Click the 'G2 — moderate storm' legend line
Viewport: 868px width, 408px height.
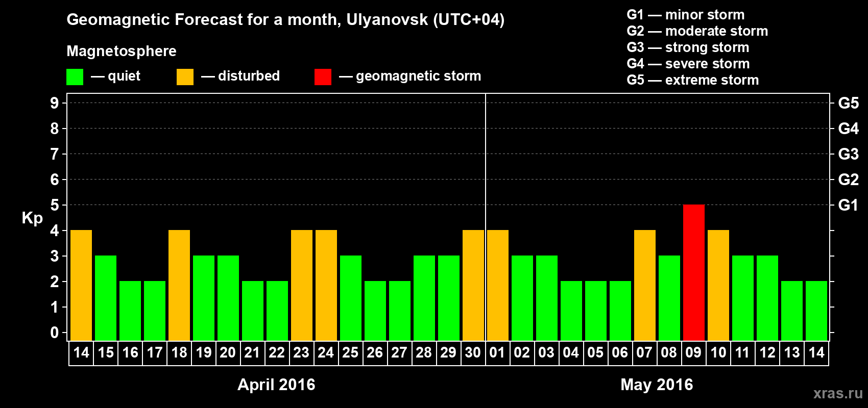click(697, 31)
